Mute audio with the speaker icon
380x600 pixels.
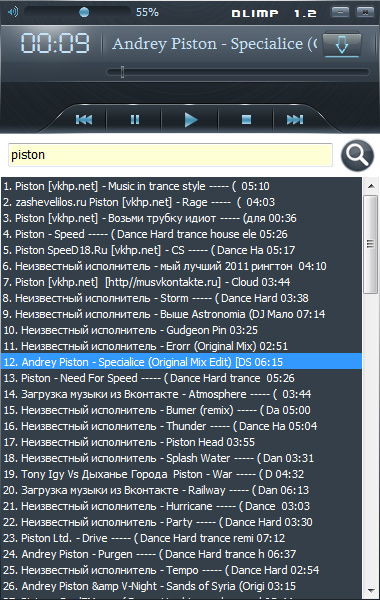pos(13,12)
